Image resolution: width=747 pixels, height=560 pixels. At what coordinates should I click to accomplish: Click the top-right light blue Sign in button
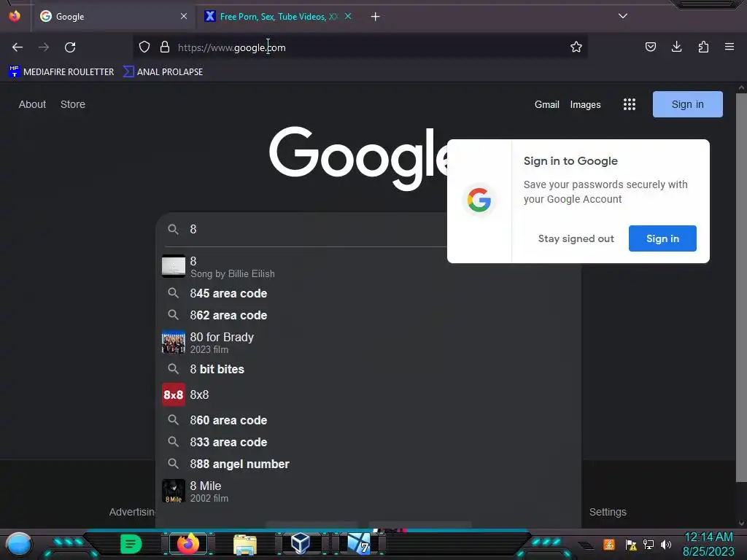point(687,104)
